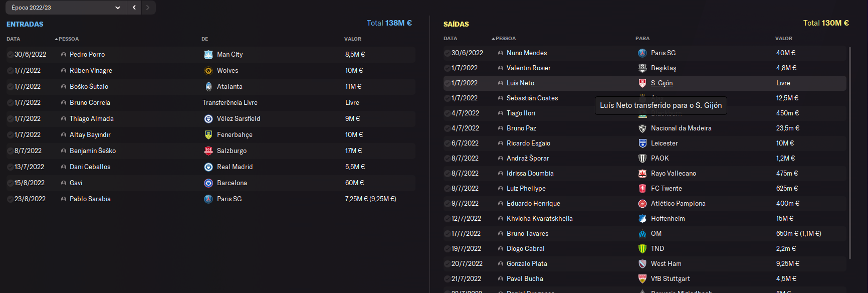This screenshot has width=868, height=293.
Task: Sort entradas by DATA header
Action: pyautogui.click(x=14, y=39)
